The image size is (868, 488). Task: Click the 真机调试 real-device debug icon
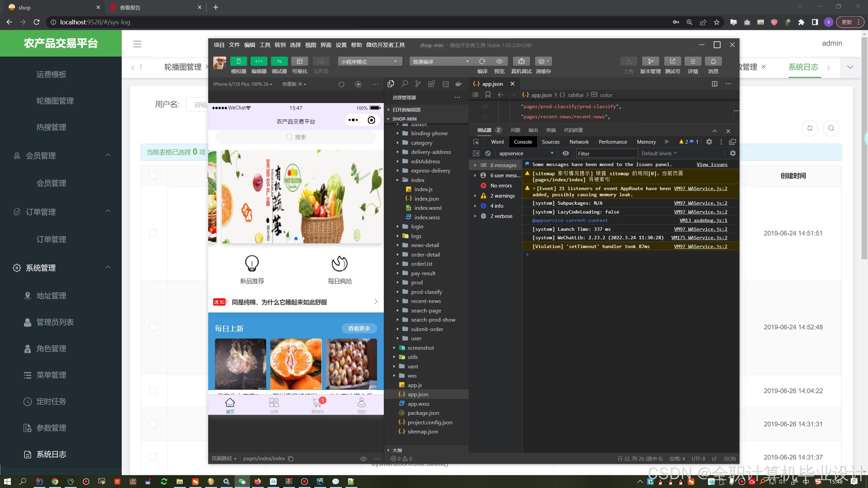(521, 61)
